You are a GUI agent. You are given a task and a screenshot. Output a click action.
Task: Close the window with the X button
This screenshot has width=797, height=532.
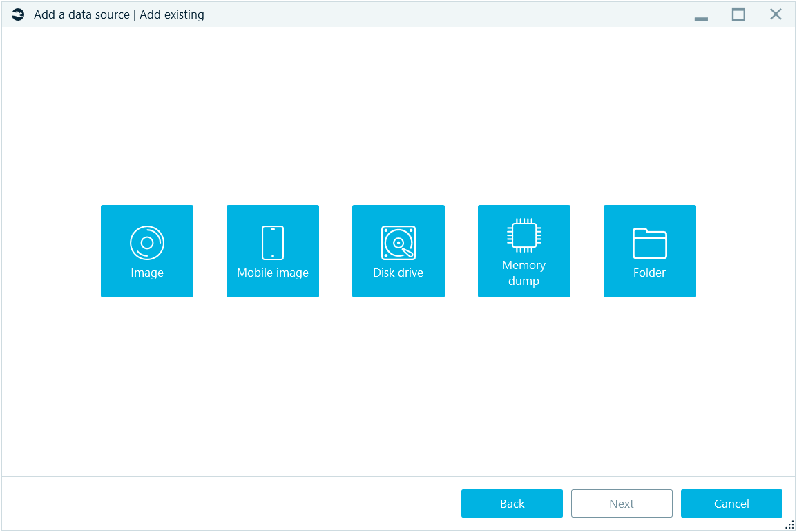point(775,14)
